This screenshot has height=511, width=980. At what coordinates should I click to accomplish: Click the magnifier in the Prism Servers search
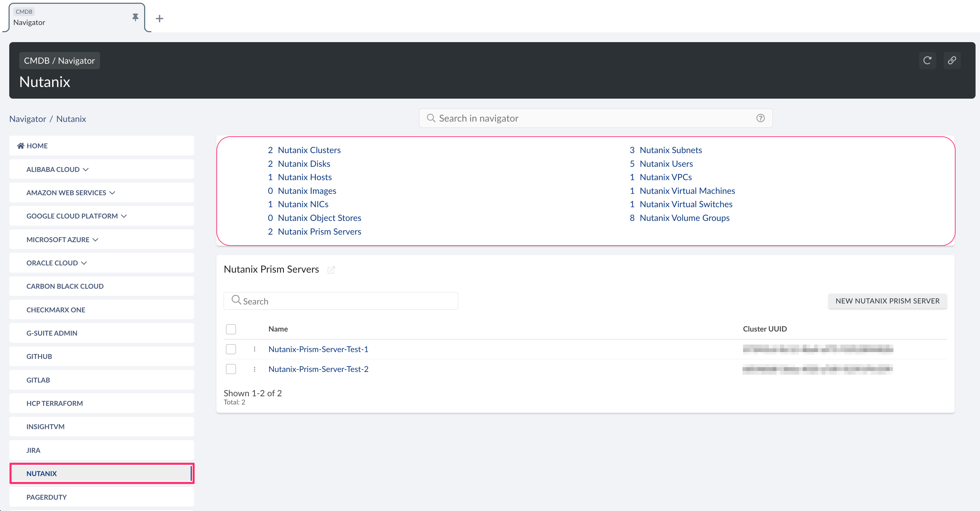pos(236,301)
